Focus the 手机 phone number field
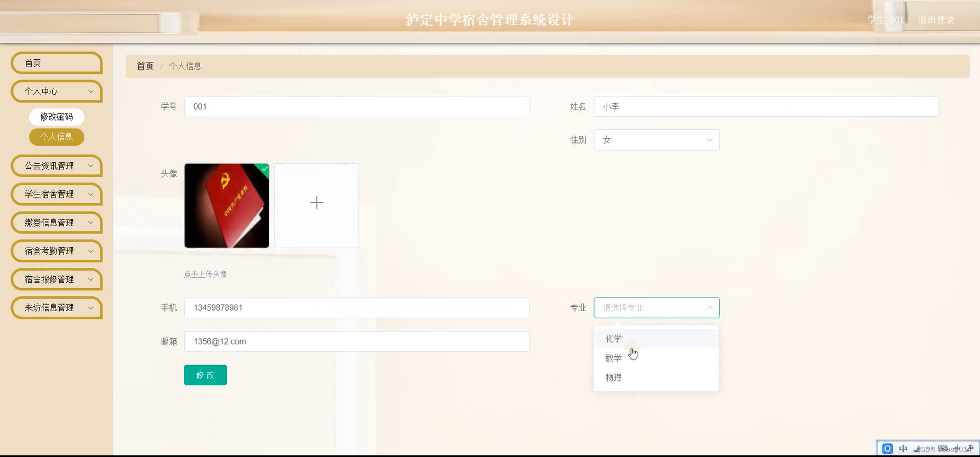Image resolution: width=980 pixels, height=457 pixels. [x=356, y=308]
